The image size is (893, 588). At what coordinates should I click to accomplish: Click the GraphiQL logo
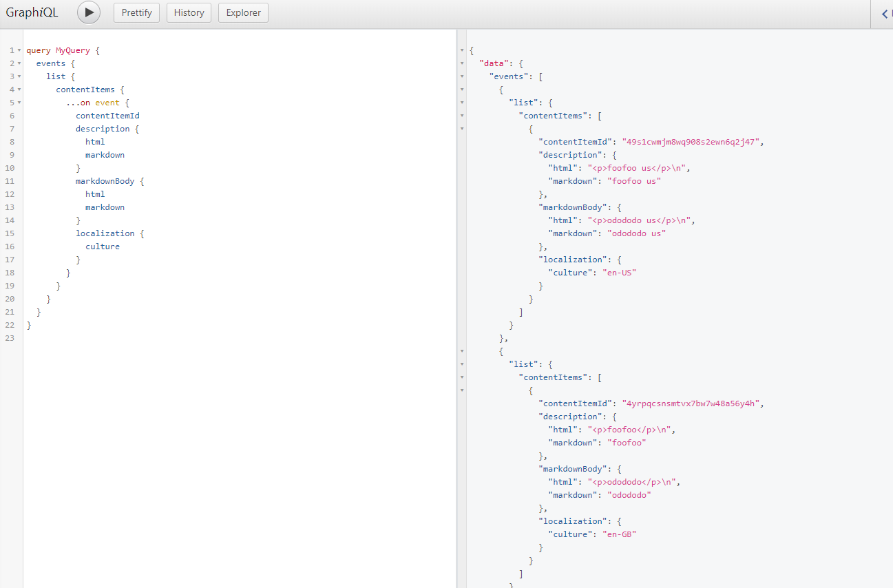click(32, 12)
